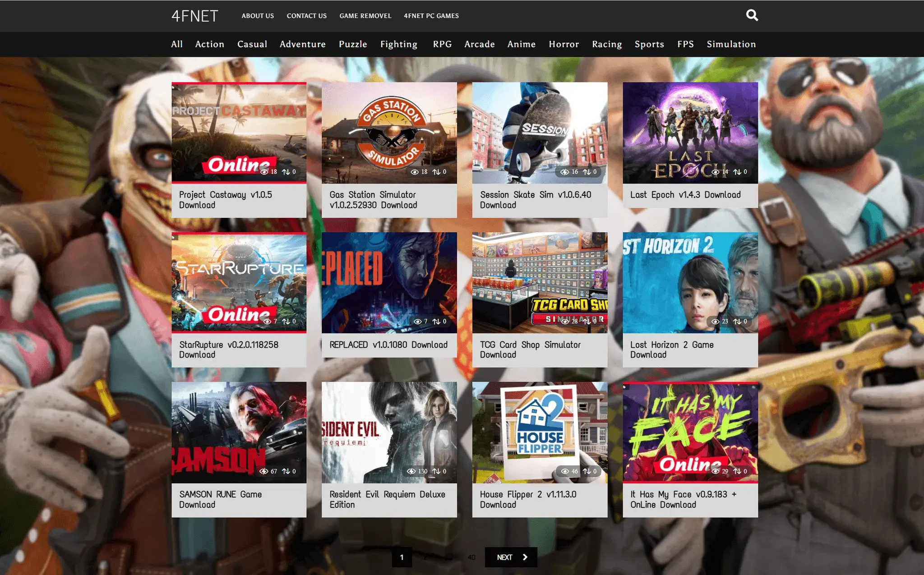Viewport: 924px width, 575px height.
Task: Open the SAMSON game thumbnail
Action: (239, 432)
